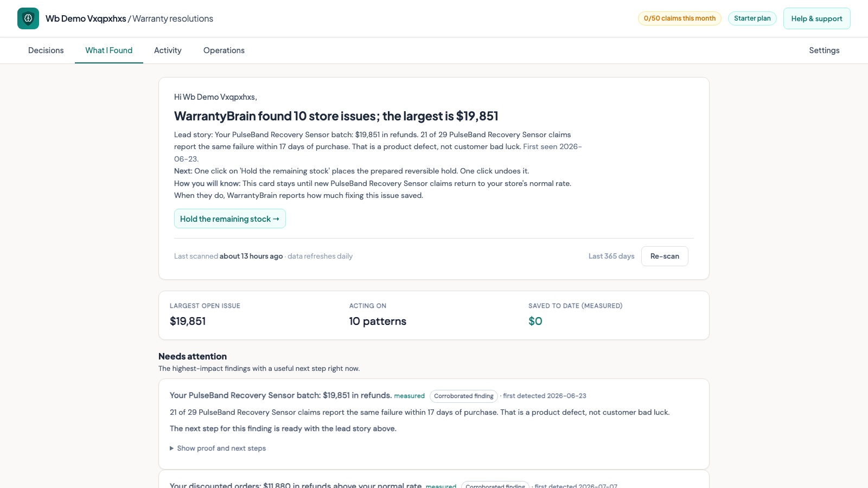Viewport: 868px width, 488px height.
Task: Click the 0/50 claims this month badge
Action: [680, 18]
